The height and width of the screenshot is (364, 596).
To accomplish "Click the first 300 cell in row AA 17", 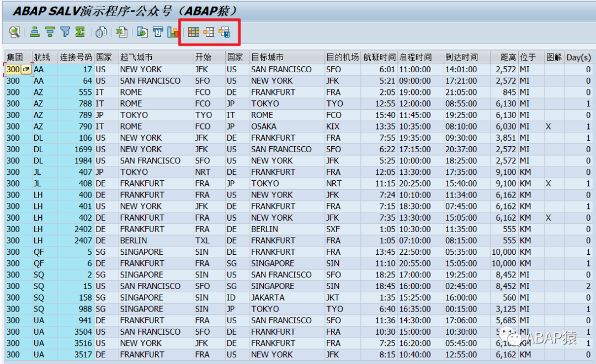I will coord(13,69).
